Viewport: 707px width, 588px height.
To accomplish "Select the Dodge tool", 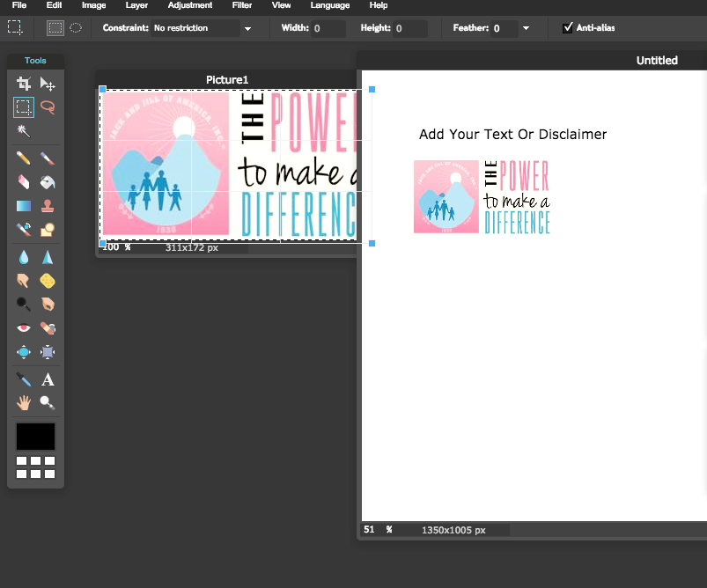I will pos(24,305).
